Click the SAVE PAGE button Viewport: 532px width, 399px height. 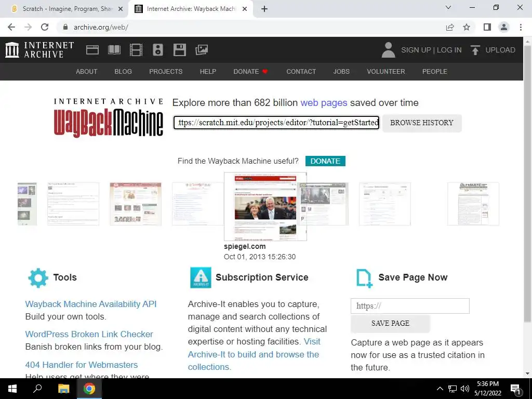(x=390, y=323)
